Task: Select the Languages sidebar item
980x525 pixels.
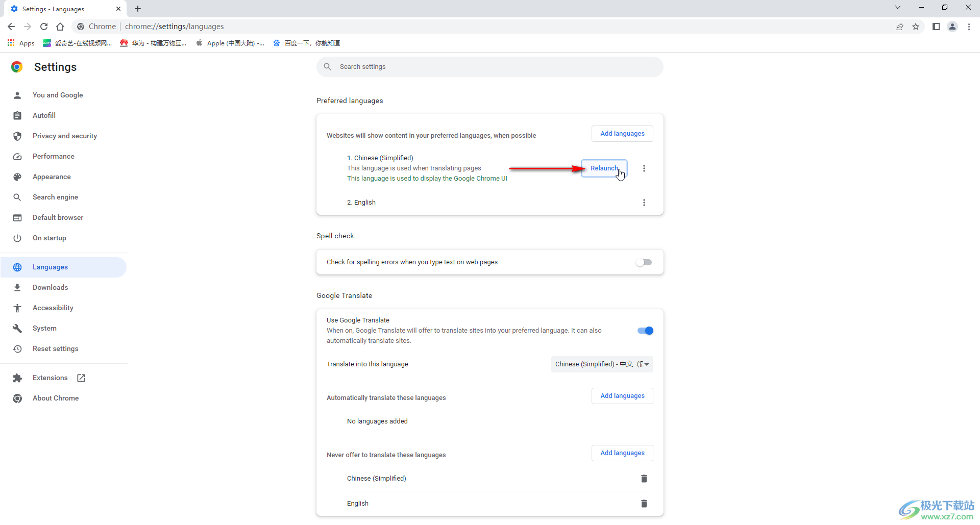Action: pos(63,267)
